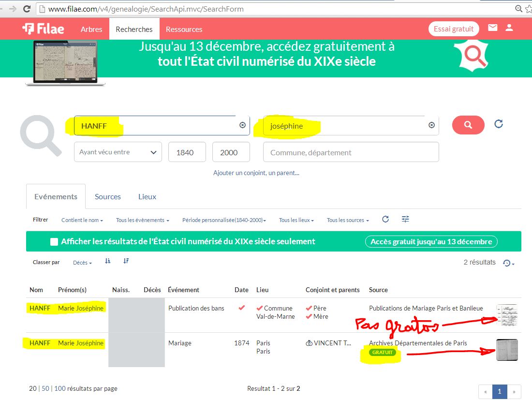Click the France map search icon in banner
The image size is (532, 400).
pyautogui.click(x=472, y=55)
